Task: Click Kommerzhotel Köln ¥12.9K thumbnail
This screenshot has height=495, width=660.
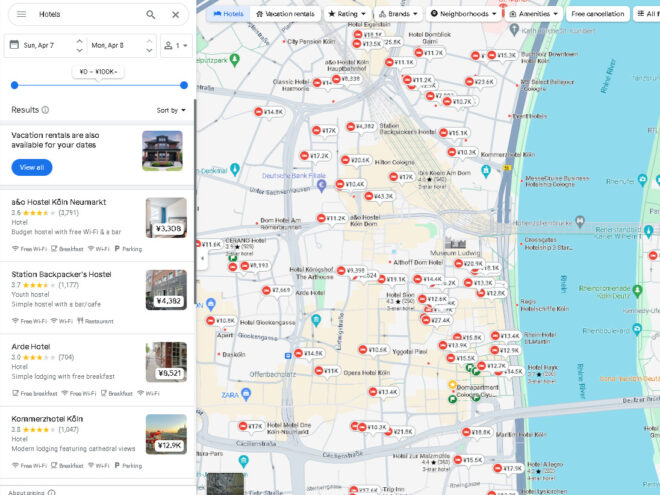Action: [166, 434]
